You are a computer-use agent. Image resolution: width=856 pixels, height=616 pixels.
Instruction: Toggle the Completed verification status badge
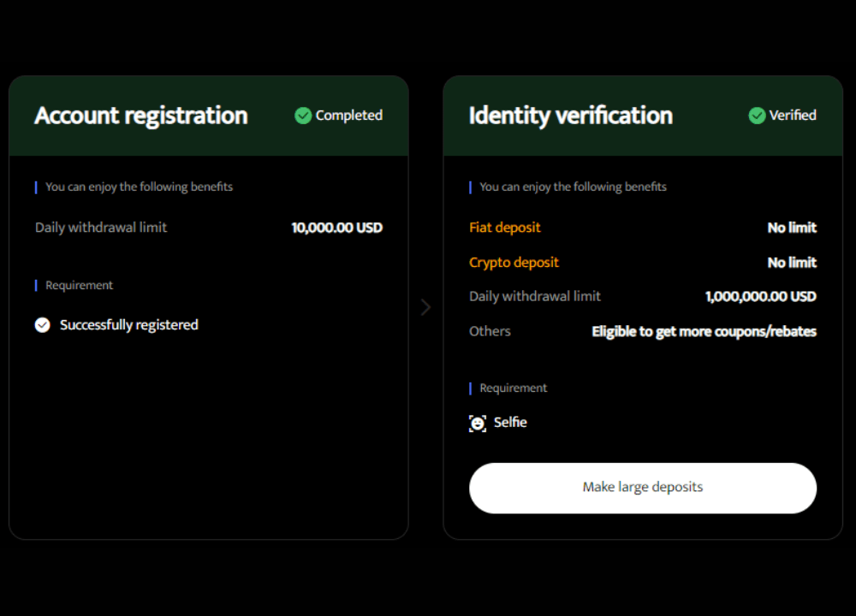point(338,115)
